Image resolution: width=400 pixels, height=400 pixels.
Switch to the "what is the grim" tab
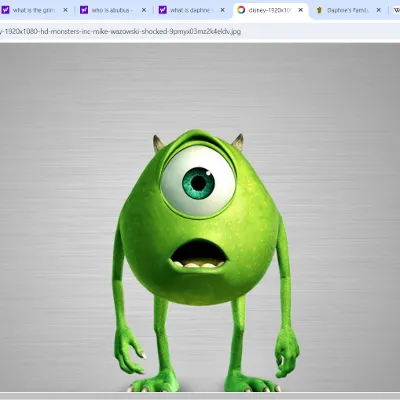[34, 10]
